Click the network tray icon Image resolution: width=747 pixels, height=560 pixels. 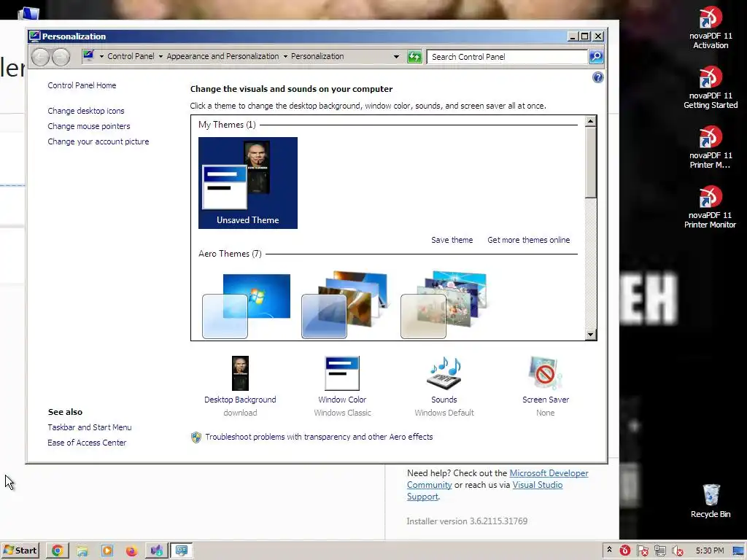tap(659, 551)
